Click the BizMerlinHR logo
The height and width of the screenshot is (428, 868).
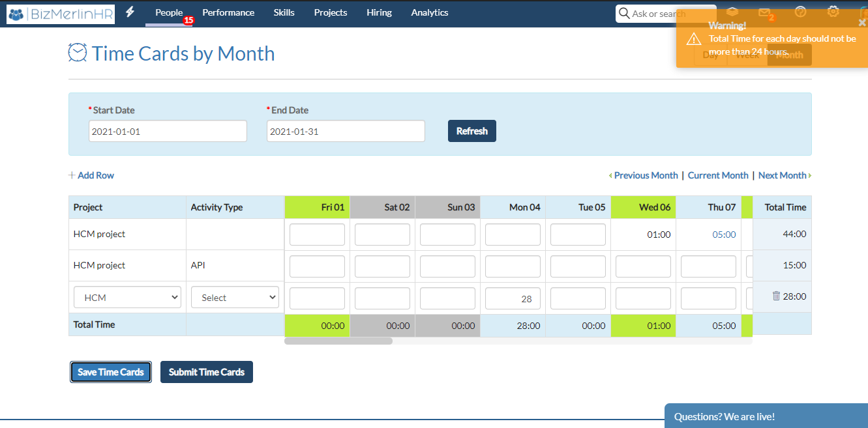(60, 14)
